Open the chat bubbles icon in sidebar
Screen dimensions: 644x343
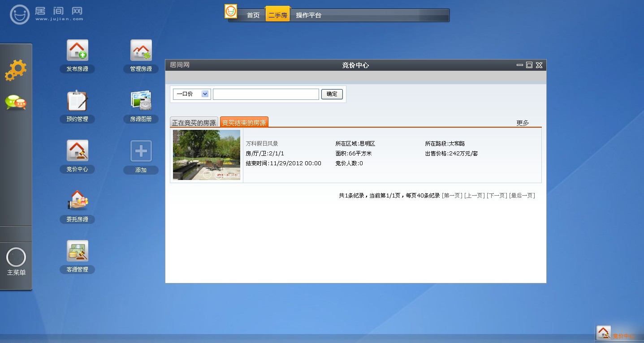pyautogui.click(x=16, y=103)
